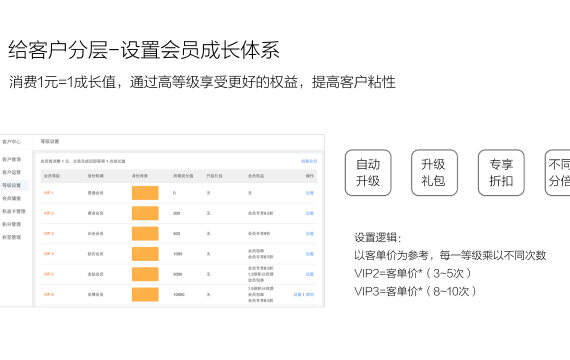Select the orange card background in VIP2 row
The width and height of the screenshot is (570, 360).
pos(145,213)
